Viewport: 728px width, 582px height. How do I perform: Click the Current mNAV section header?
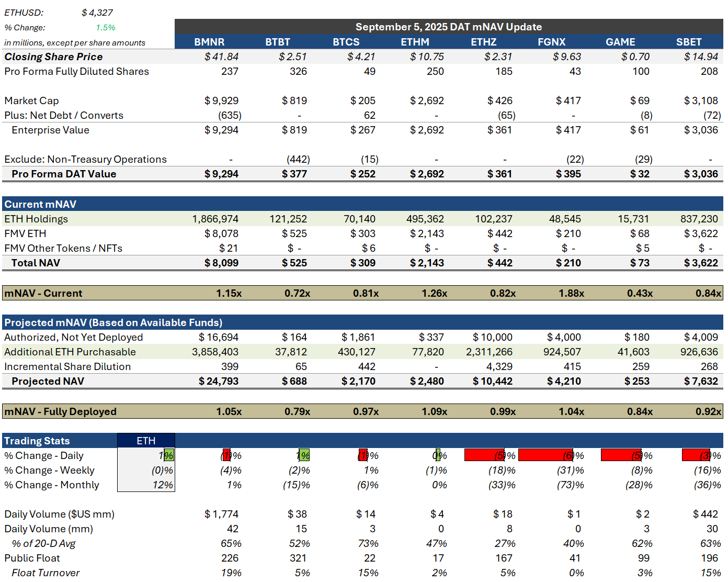click(x=41, y=204)
